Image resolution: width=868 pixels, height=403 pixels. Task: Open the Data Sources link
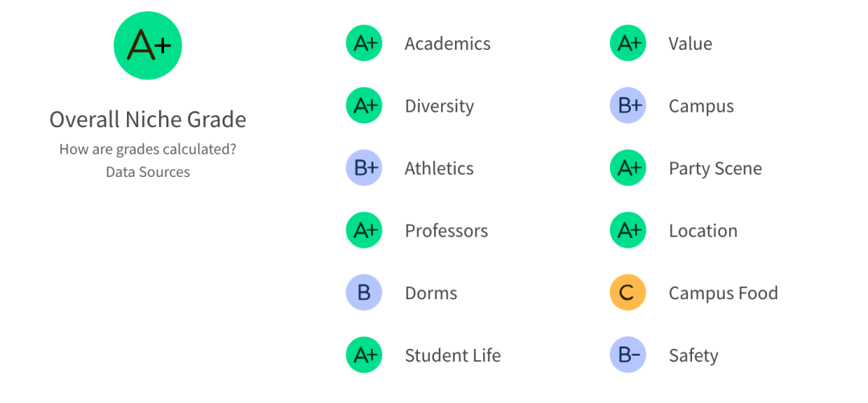coord(148,172)
